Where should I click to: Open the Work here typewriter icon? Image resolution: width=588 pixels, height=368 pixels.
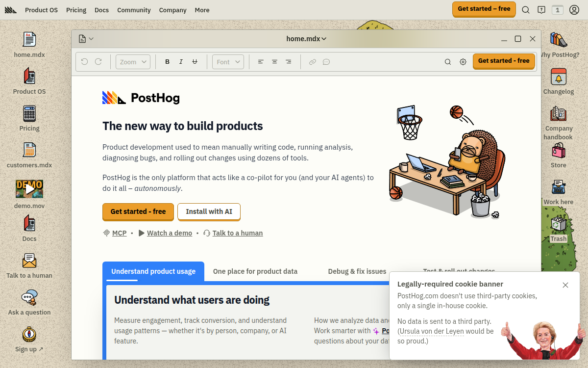pyautogui.click(x=558, y=192)
